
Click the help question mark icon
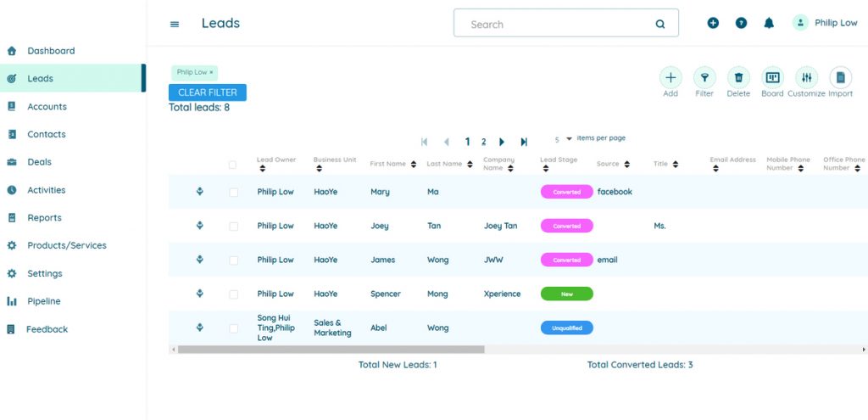tap(741, 24)
